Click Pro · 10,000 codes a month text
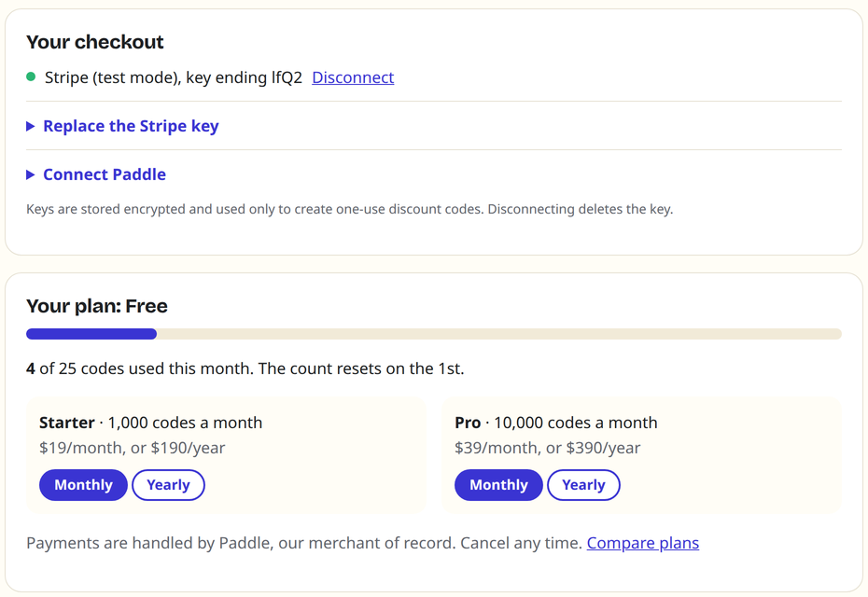Viewport: 868px width, 597px height. click(555, 423)
